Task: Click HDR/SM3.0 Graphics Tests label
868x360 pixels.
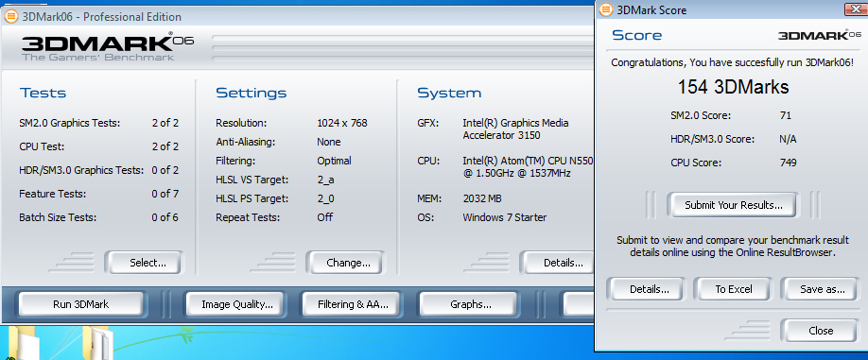Action: (81, 170)
